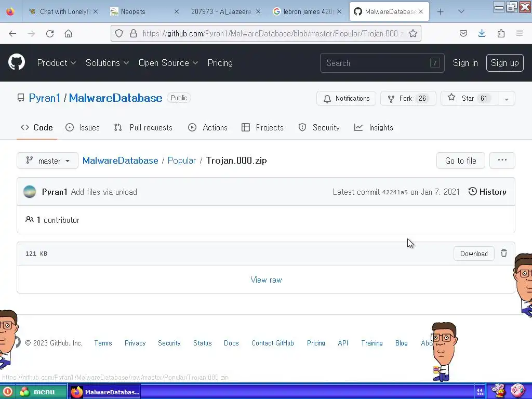Open the browser home icon

click(68, 34)
